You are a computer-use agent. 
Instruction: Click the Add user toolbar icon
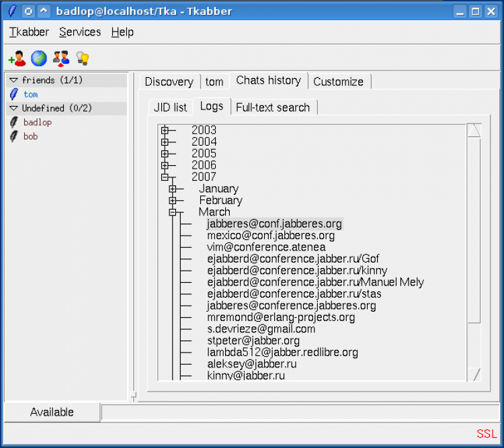(17, 58)
